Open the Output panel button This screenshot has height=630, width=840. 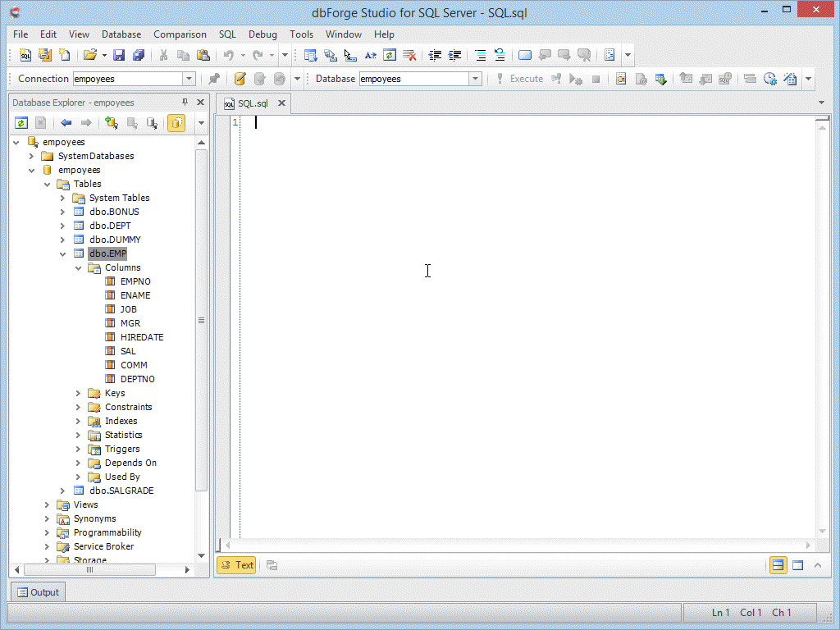[38, 592]
